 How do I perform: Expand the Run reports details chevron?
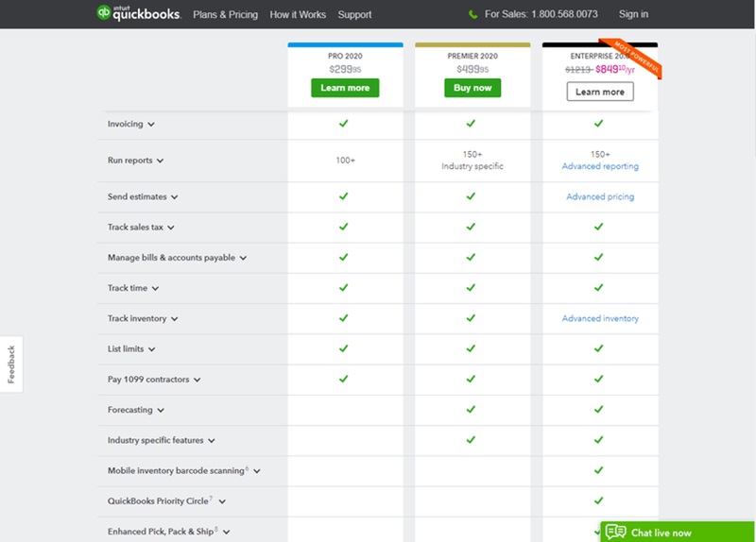[161, 161]
